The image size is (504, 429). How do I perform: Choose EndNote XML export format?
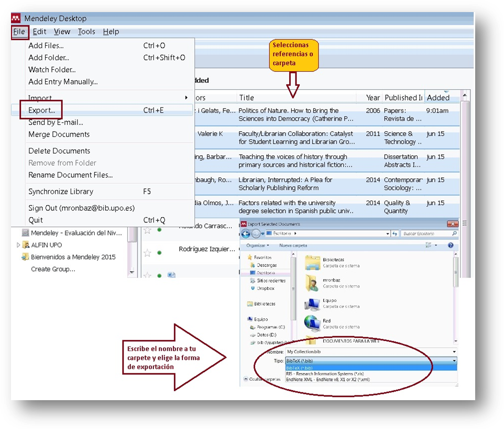coord(371,379)
